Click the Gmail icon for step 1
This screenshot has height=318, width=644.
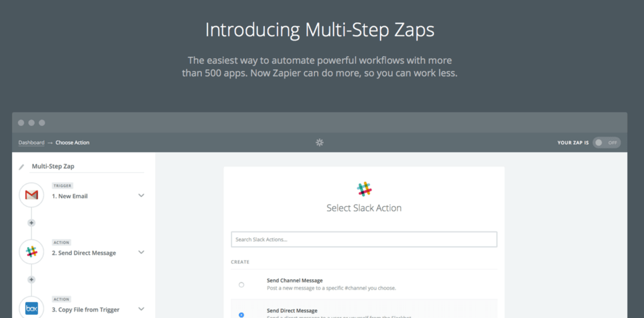(x=32, y=195)
